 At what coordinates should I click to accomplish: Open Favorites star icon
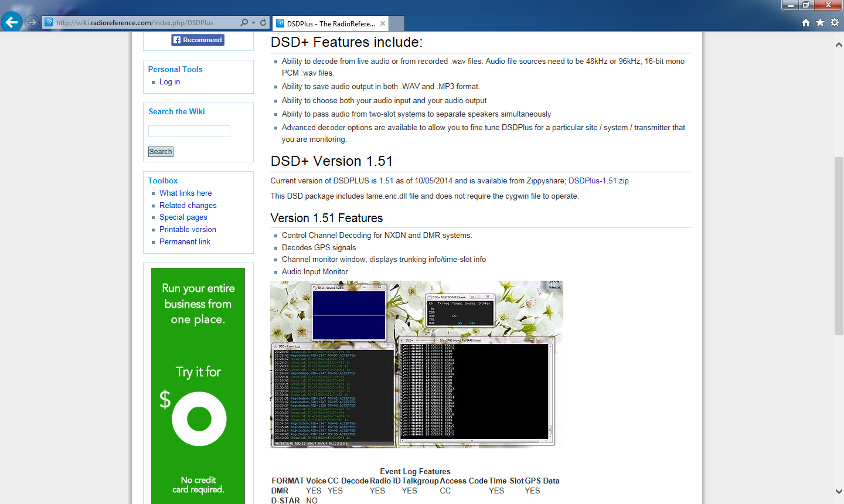click(820, 22)
